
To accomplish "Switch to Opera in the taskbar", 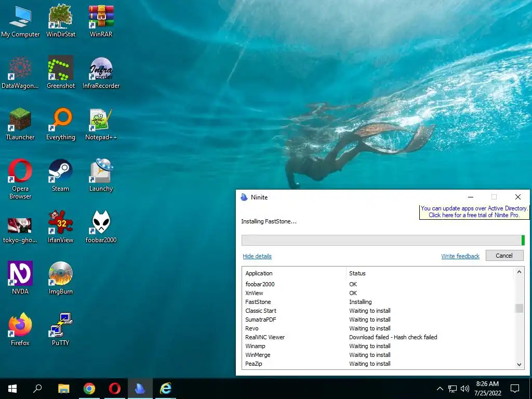I will (x=115, y=389).
